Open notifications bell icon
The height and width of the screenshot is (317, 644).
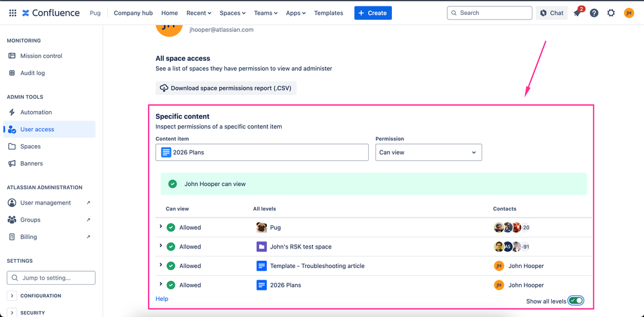pos(578,13)
